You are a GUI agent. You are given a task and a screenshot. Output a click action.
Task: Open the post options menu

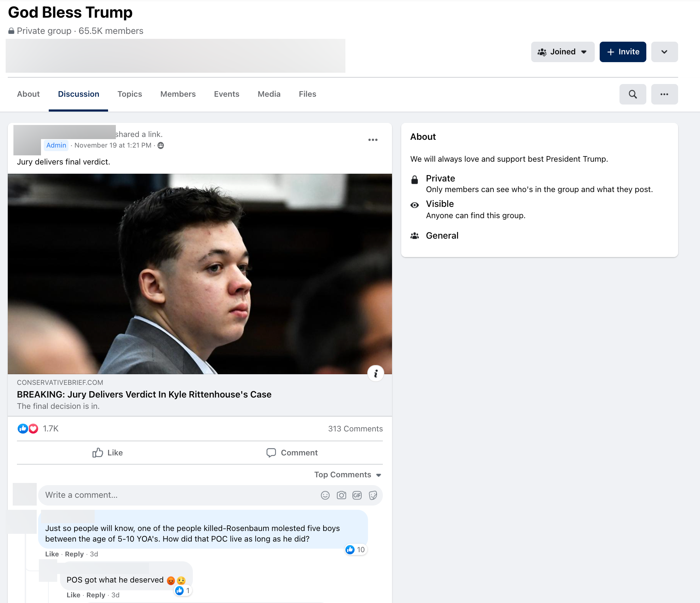click(x=373, y=140)
